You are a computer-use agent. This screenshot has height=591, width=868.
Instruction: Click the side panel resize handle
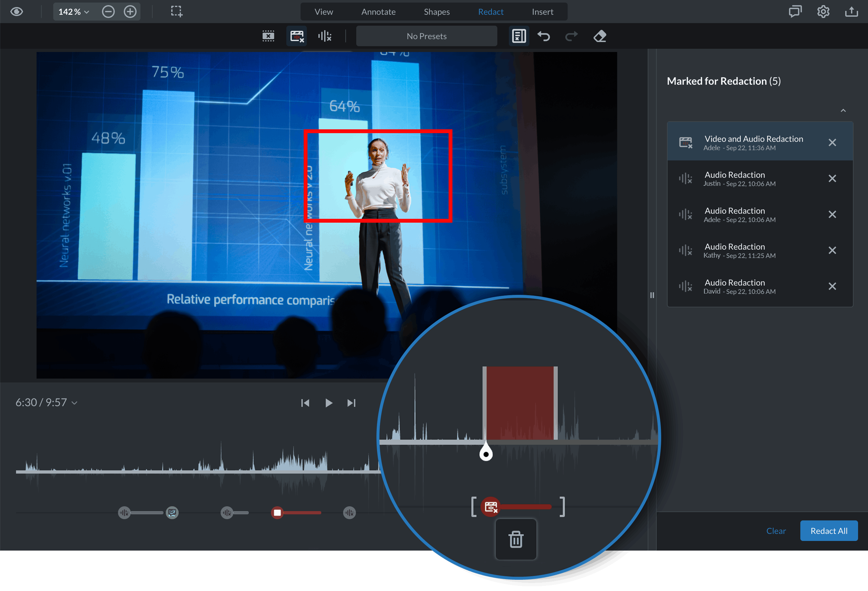click(x=652, y=295)
